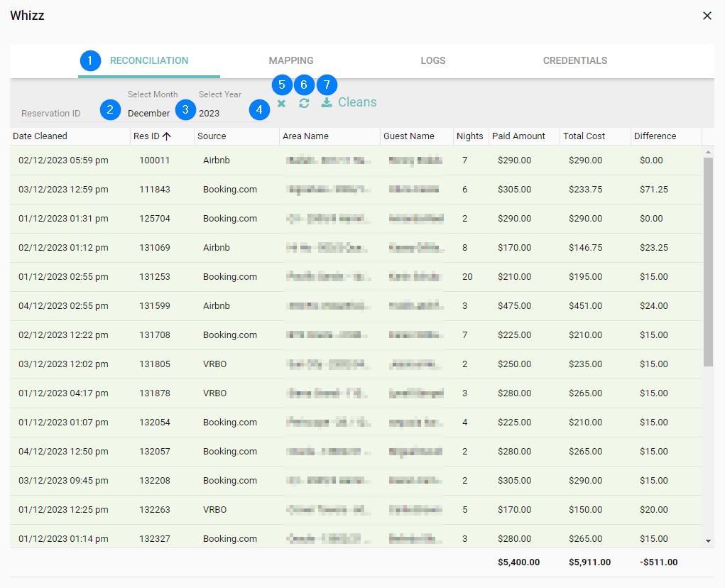The width and height of the screenshot is (725, 588).
Task: Select the row with Res ID 100011
Action: (x=154, y=160)
